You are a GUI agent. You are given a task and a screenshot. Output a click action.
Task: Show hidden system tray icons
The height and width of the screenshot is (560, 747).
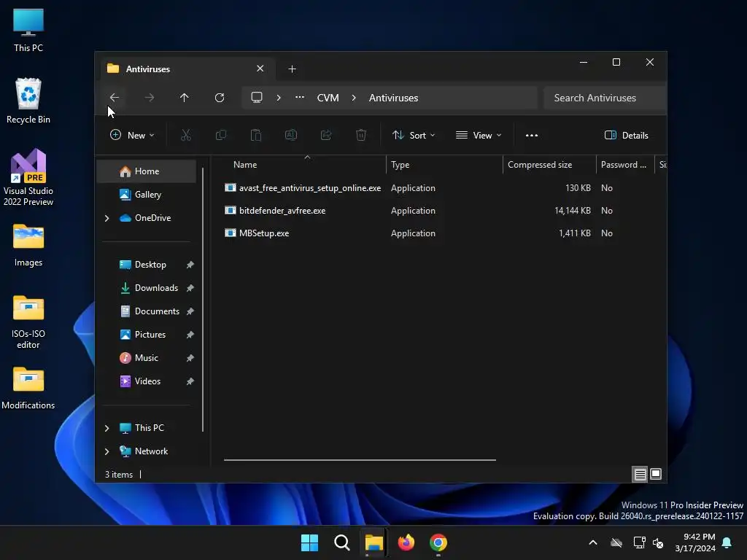pos(593,542)
